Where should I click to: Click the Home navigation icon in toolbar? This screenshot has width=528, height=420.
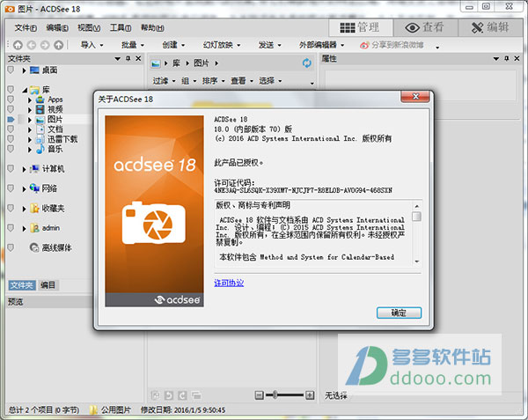[18, 45]
